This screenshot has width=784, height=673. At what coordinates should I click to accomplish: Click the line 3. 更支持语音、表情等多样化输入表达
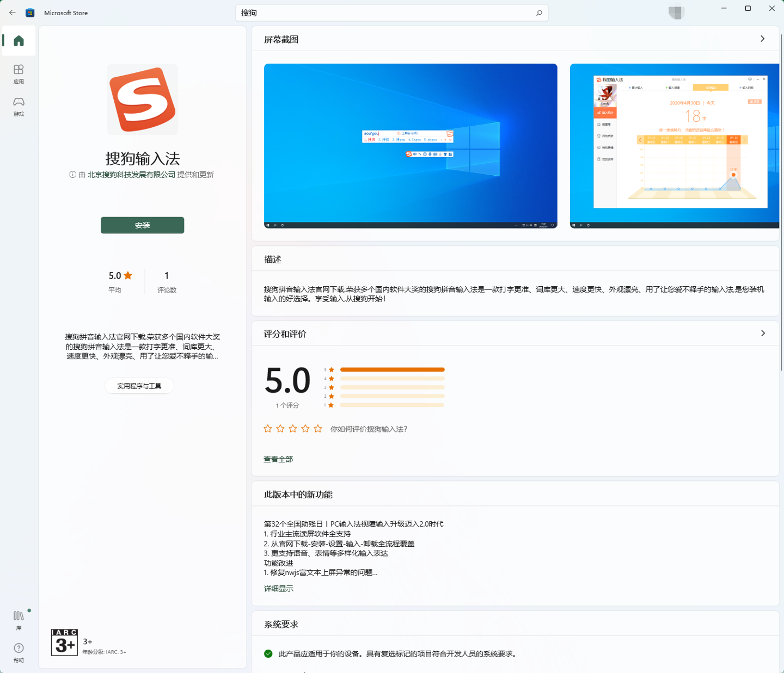coord(326,553)
